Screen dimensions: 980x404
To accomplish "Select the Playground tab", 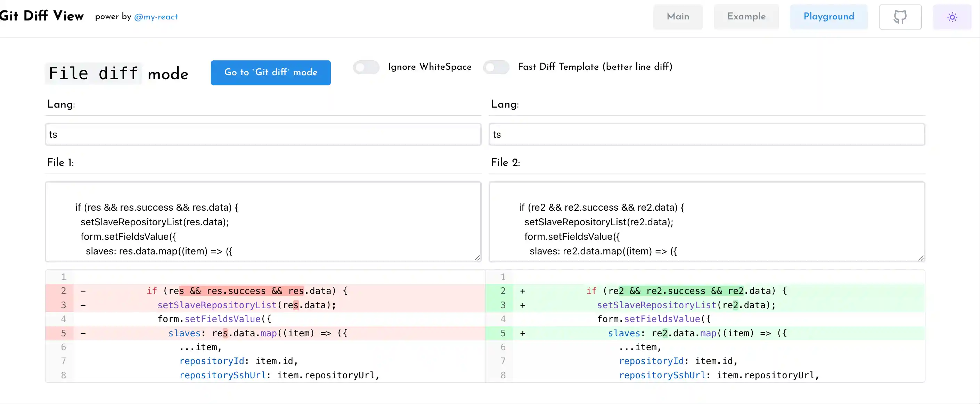I will click(828, 17).
